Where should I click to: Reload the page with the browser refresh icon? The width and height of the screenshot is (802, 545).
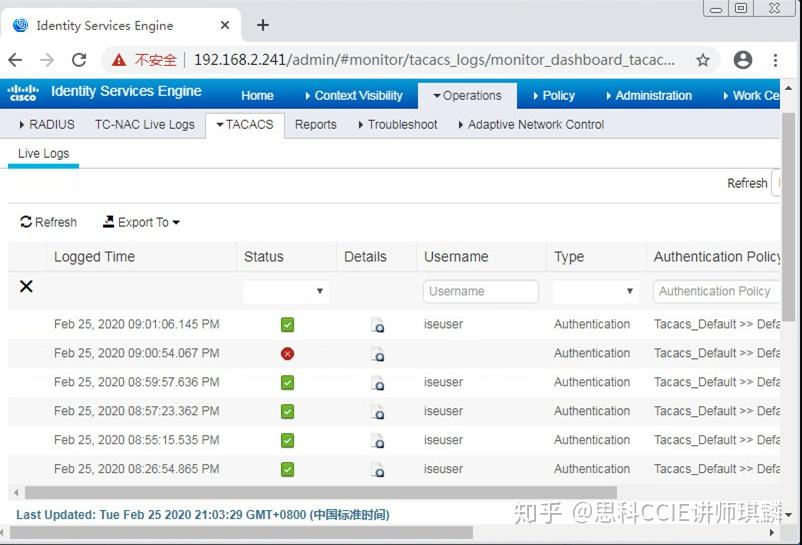tap(79, 60)
